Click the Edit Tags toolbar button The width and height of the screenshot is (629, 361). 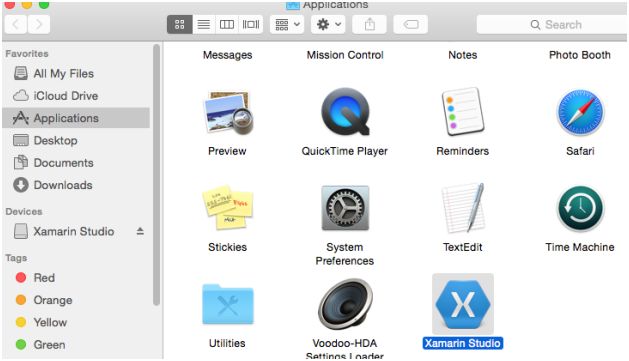411,24
